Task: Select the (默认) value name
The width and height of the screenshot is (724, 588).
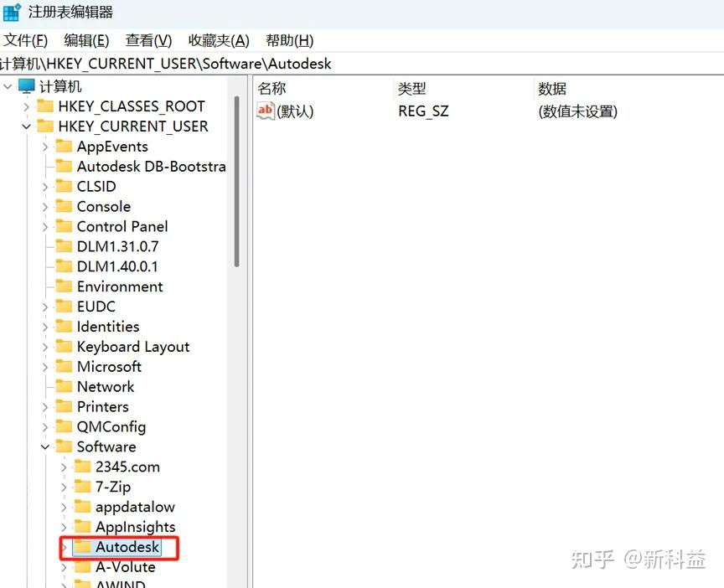Action: point(295,111)
